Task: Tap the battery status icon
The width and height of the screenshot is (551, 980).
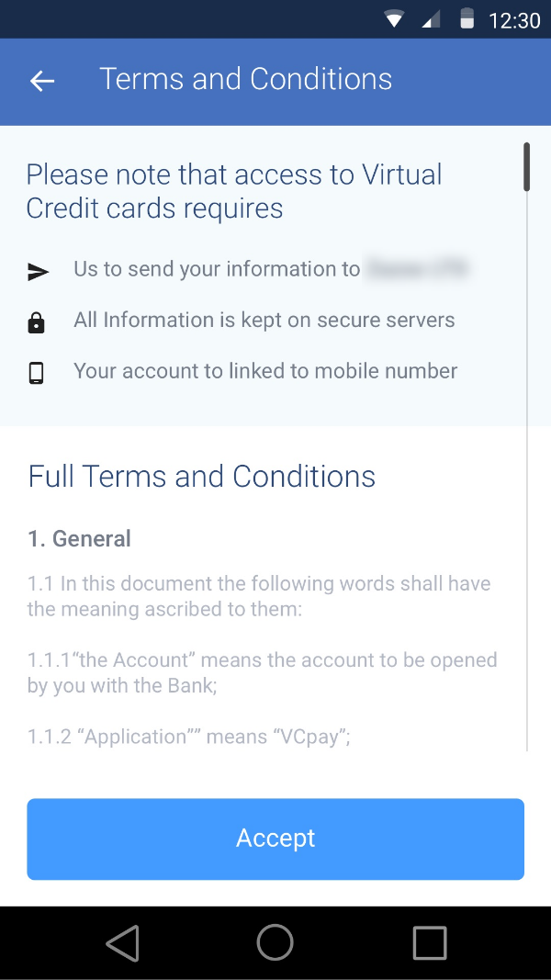Action: pyautogui.click(x=467, y=19)
